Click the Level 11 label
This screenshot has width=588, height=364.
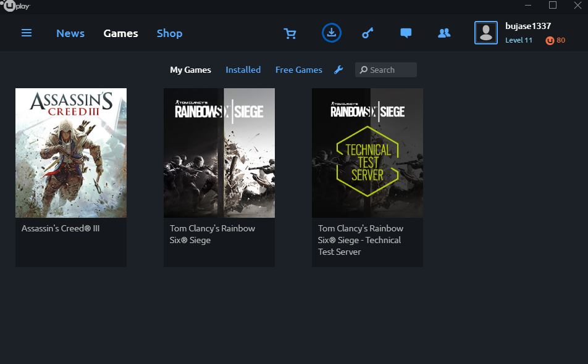pyautogui.click(x=519, y=40)
